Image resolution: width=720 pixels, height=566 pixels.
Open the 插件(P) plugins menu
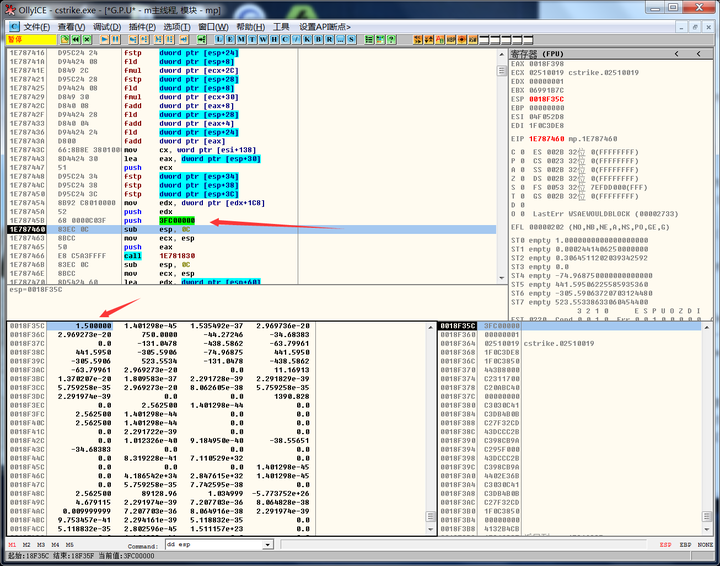(142, 26)
